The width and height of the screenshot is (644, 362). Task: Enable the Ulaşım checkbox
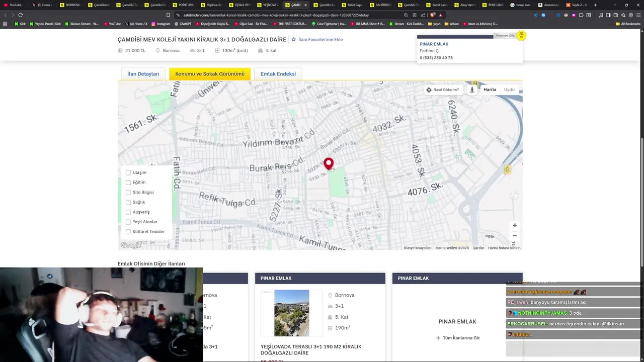tap(128, 172)
